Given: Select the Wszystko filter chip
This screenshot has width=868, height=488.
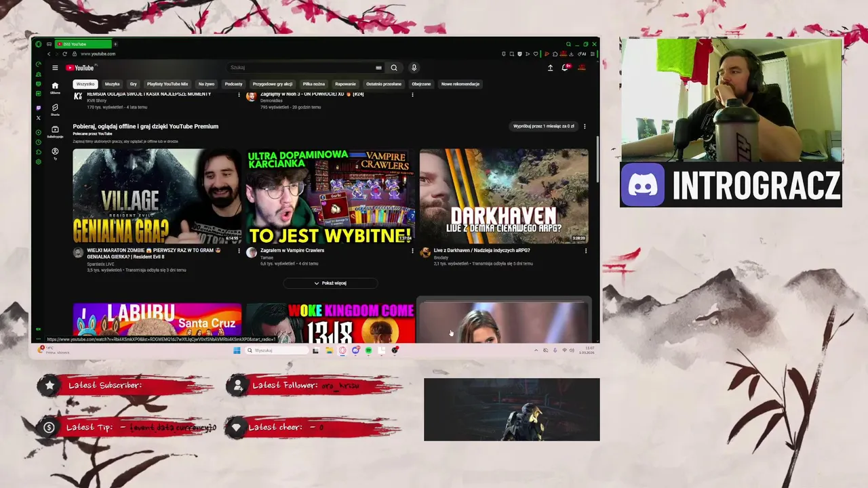Looking at the screenshot, I should pyautogui.click(x=85, y=84).
